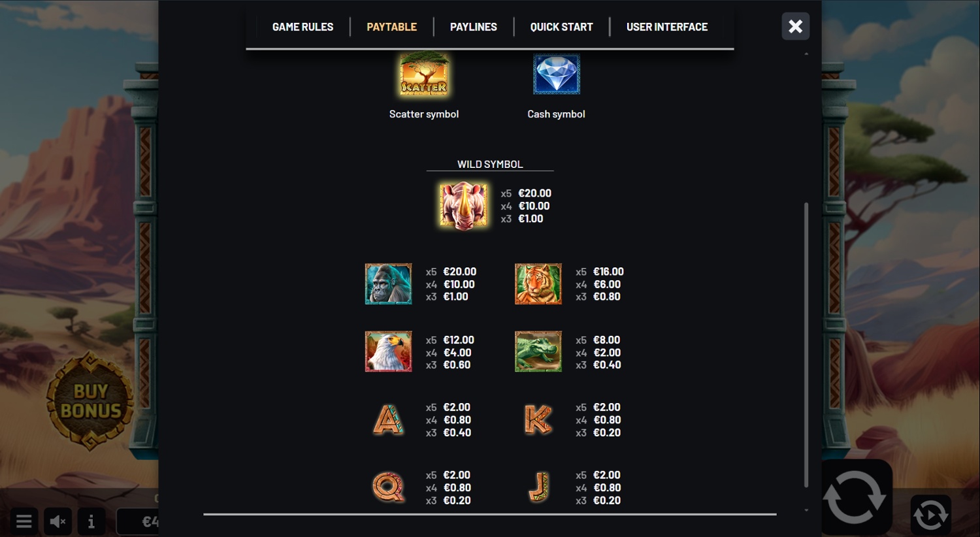Go to the Quick Start tab

(561, 27)
